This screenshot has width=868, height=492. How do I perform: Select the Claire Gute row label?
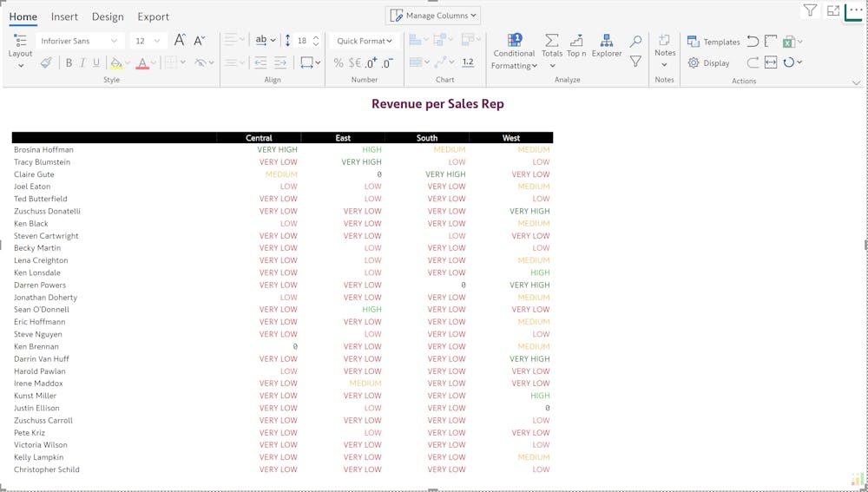(34, 174)
